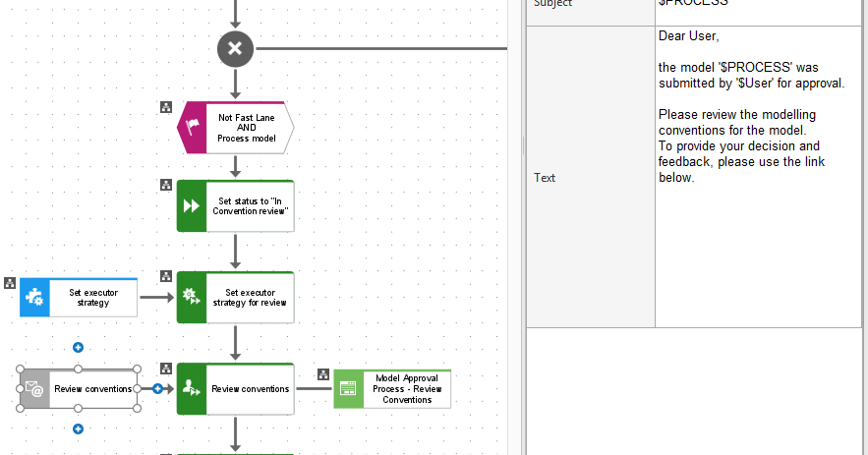Click blue plus handle below Review conventions object
This screenshot has height=455, width=868.
(x=78, y=429)
